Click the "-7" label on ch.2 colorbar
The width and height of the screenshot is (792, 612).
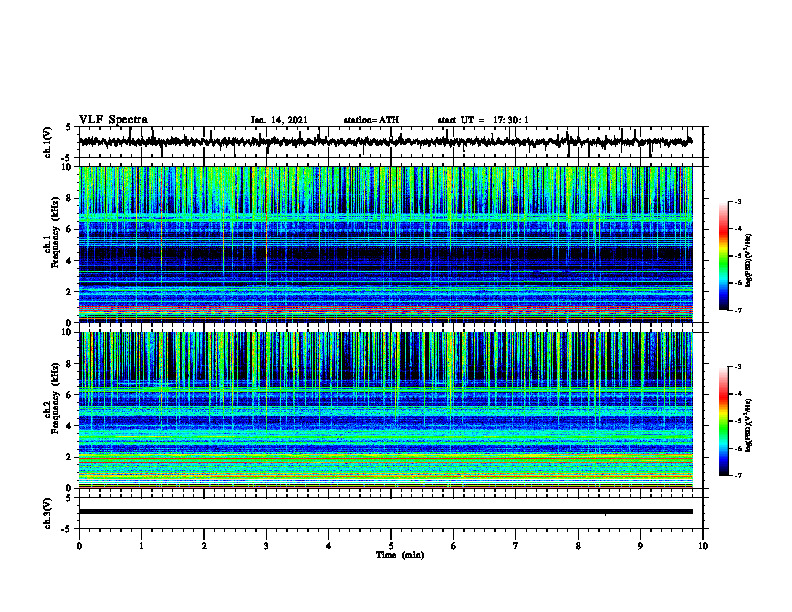point(738,475)
